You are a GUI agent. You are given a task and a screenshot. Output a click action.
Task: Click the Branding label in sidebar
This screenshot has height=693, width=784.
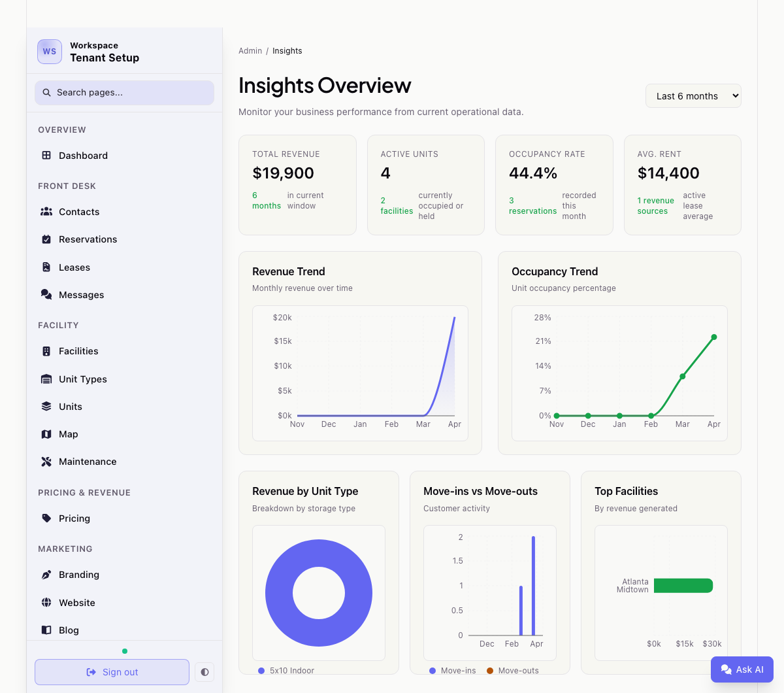(x=79, y=575)
